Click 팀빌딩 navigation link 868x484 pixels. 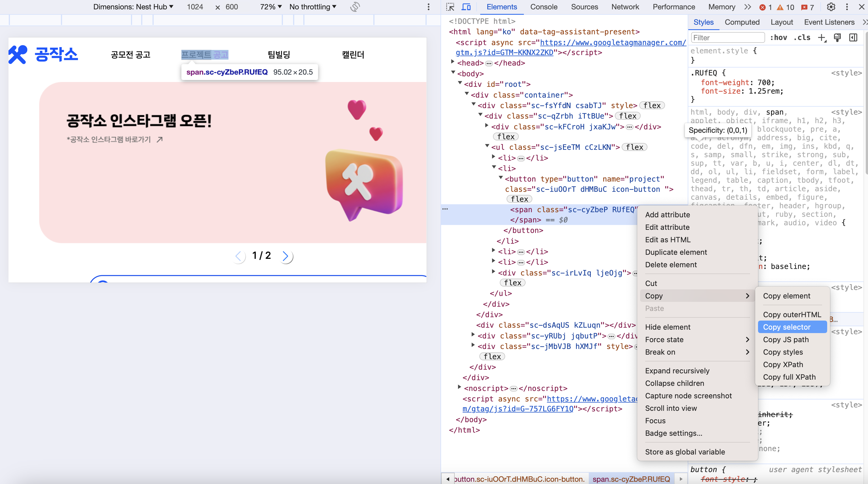coord(279,55)
